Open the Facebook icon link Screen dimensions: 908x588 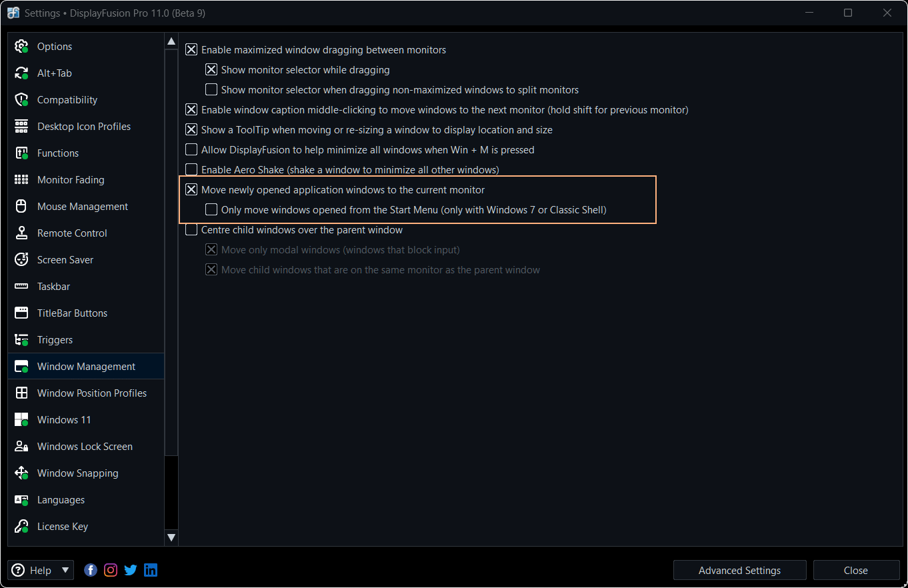pos(91,570)
